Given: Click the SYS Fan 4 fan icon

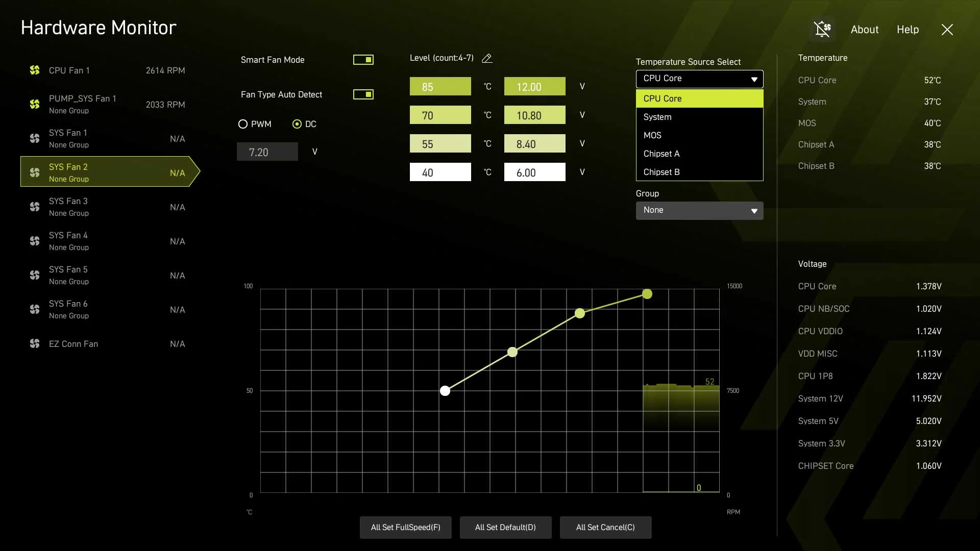Looking at the screenshot, I should pos(35,241).
